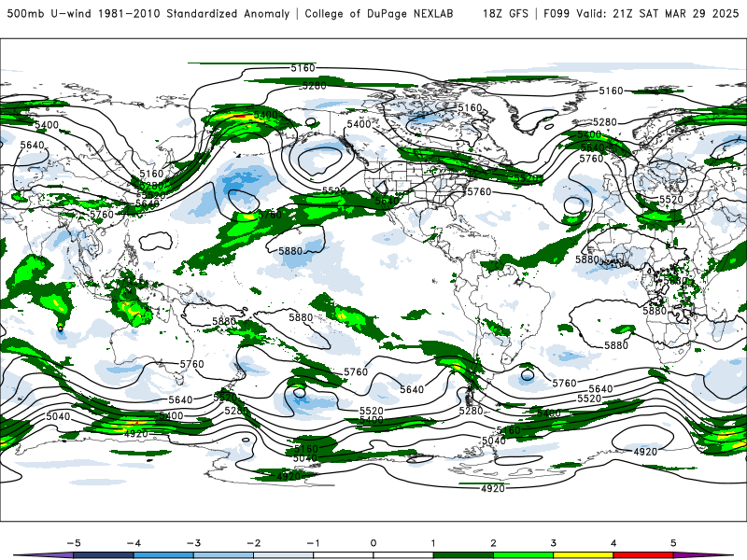The image size is (747, 560).
Task: Click the positive '2' colorbar tick label
Action: click(494, 543)
